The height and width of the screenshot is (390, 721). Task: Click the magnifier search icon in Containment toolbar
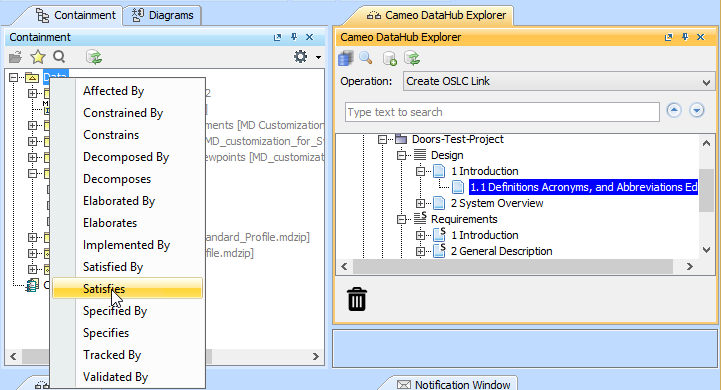(x=59, y=57)
